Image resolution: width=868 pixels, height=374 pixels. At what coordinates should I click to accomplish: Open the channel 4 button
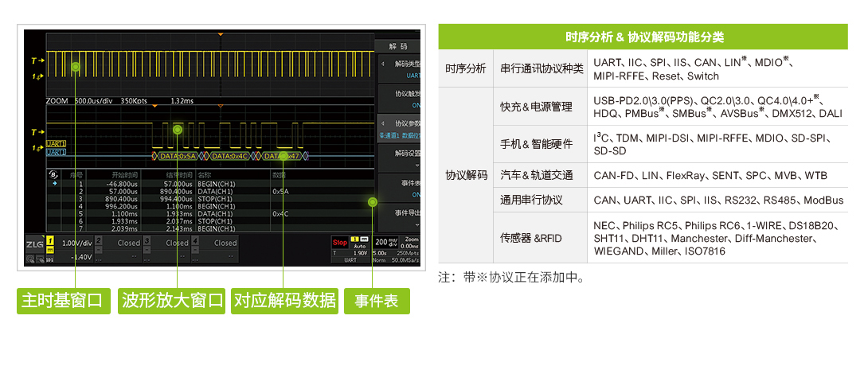[x=195, y=240]
